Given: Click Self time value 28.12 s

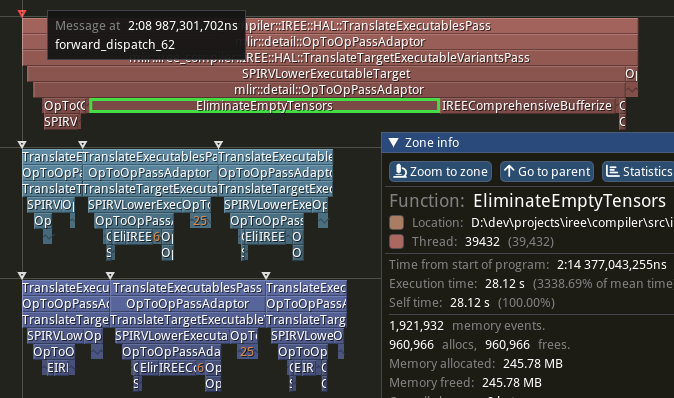Looking at the screenshot, I should click(470, 303).
